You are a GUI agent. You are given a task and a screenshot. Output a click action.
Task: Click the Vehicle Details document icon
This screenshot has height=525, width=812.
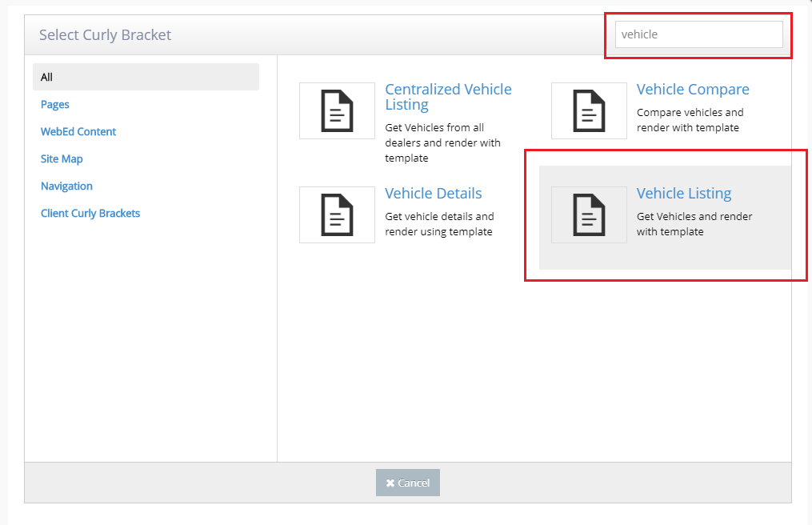337,214
